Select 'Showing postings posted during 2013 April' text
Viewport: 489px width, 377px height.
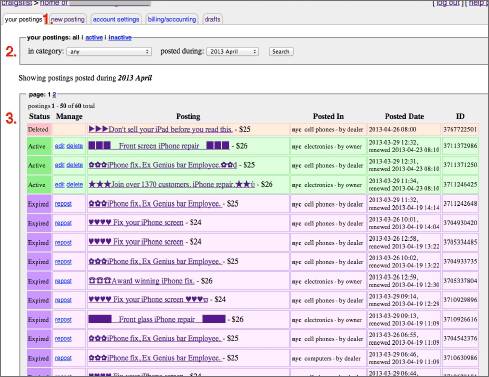click(x=85, y=78)
